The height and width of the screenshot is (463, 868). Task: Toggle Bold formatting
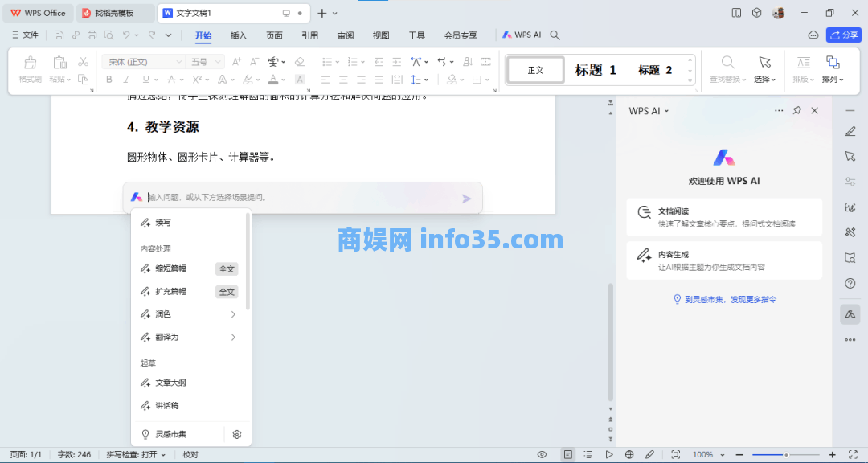109,80
